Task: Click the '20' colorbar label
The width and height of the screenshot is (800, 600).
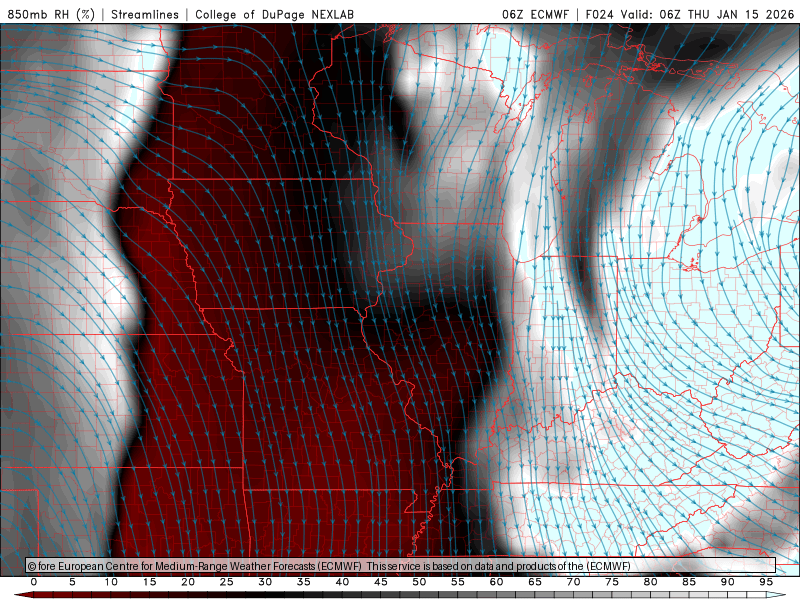Action: click(x=188, y=582)
